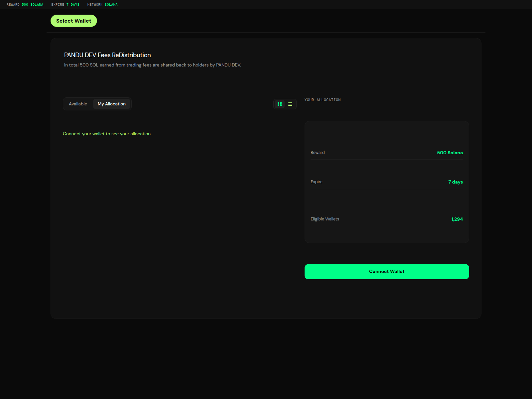This screenshot has width=532, height=399.
Task: Click the PANDU DEV Fees ReDistribution heading
Action: 107,55
